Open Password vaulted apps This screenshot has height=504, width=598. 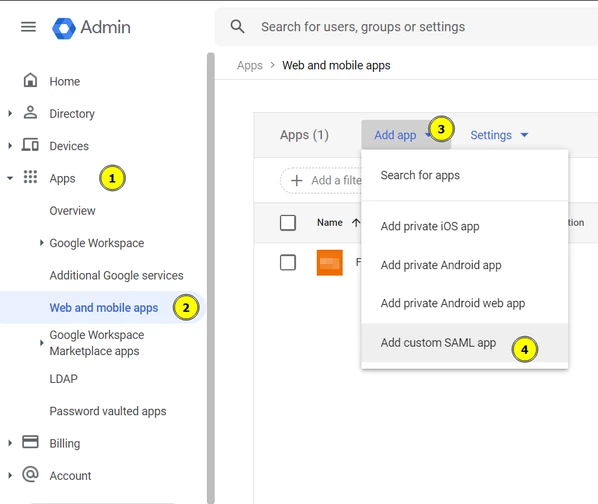coord(108,411)
